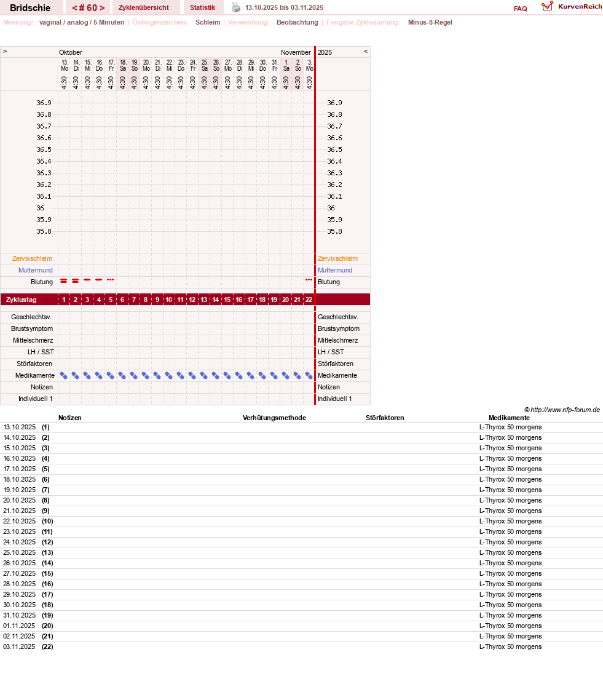Select the 3. Mo November column header
Image resolution: width=603 pixels, height=700 pixels.
[310, 66]
